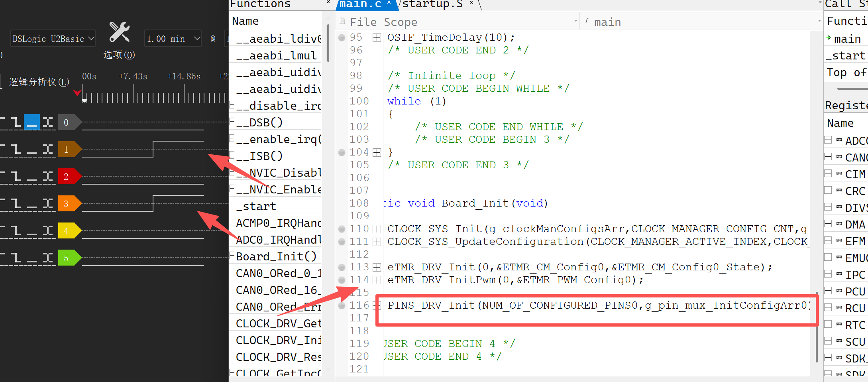The image size is (868, 382).
Task: Expand the CRC register group
Action: click(x=828, y=191)
